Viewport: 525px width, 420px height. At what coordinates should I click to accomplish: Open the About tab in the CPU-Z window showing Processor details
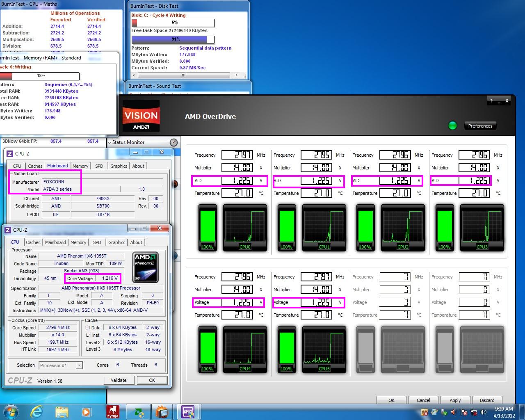click(136, 242)
